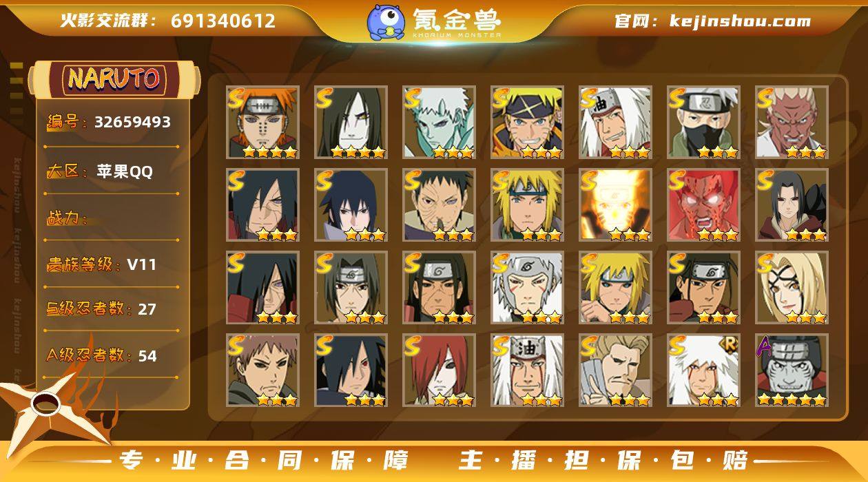Click the NARUTO scroll title banner

pos(114,79)
